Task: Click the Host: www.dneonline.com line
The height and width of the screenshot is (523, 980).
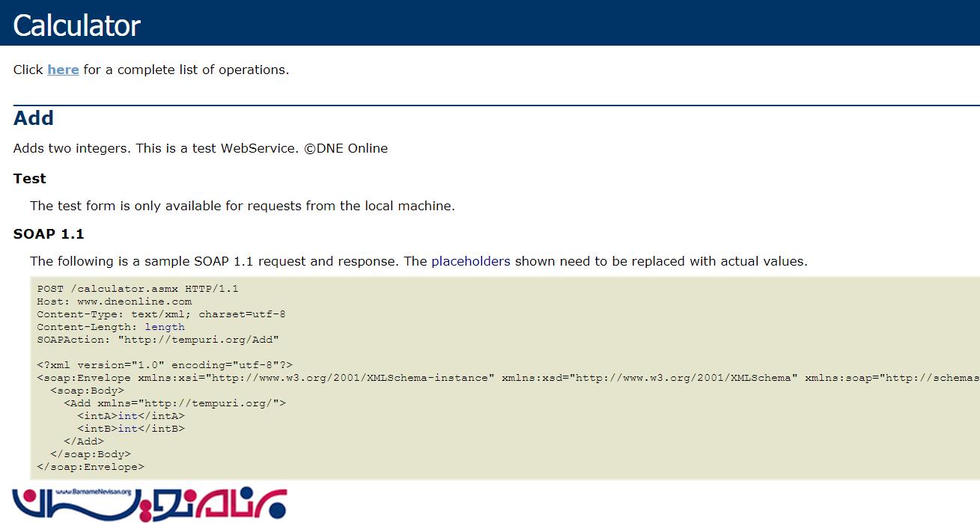Action: point(114,301)
